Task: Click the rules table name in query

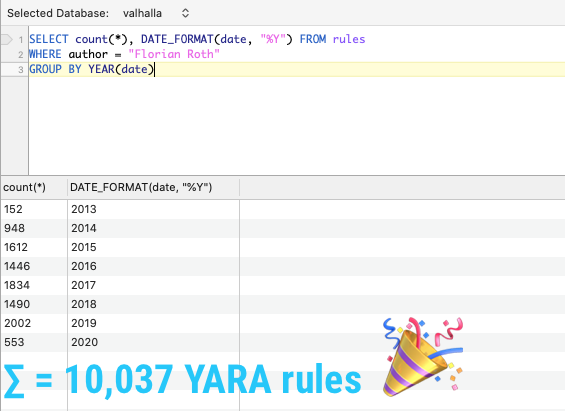Action: [349, 39]
